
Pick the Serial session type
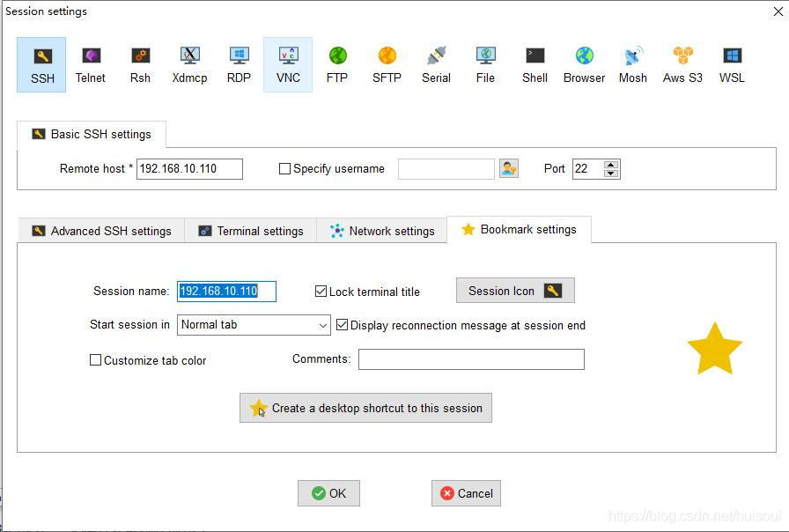pos(436,64)
